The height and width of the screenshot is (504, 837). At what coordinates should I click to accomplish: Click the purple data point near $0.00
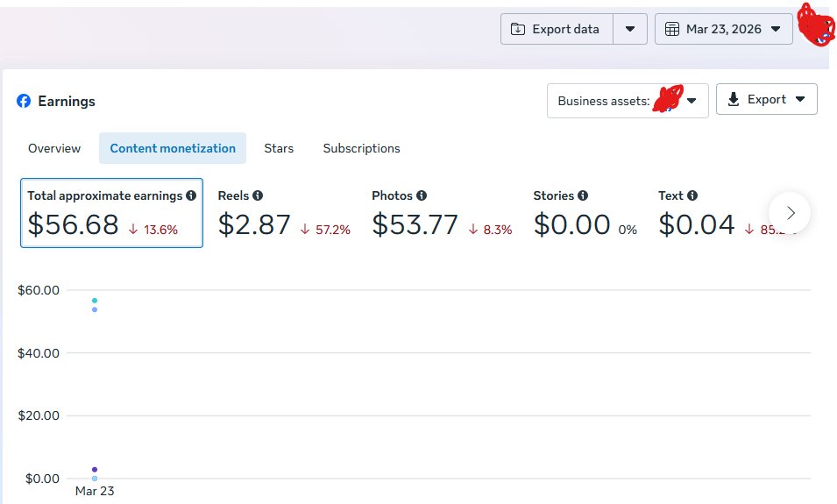[95, 470]
